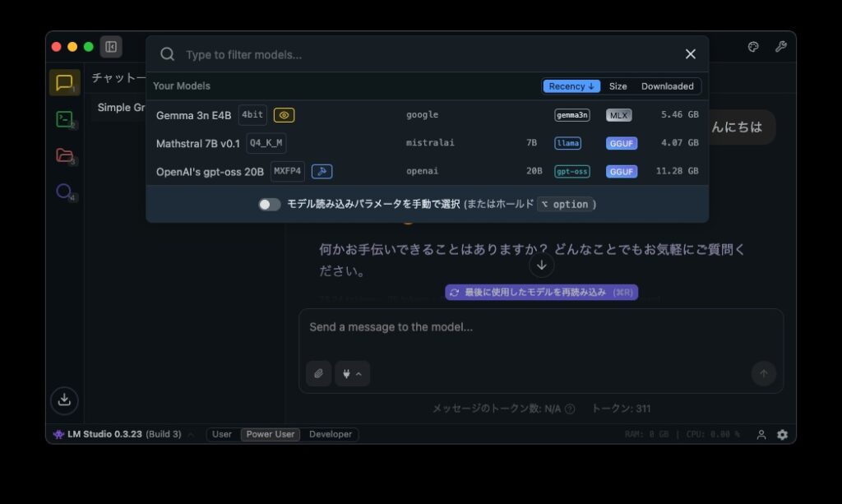
Task: Focus the 'Type to filter models' field
Action: 429,55
